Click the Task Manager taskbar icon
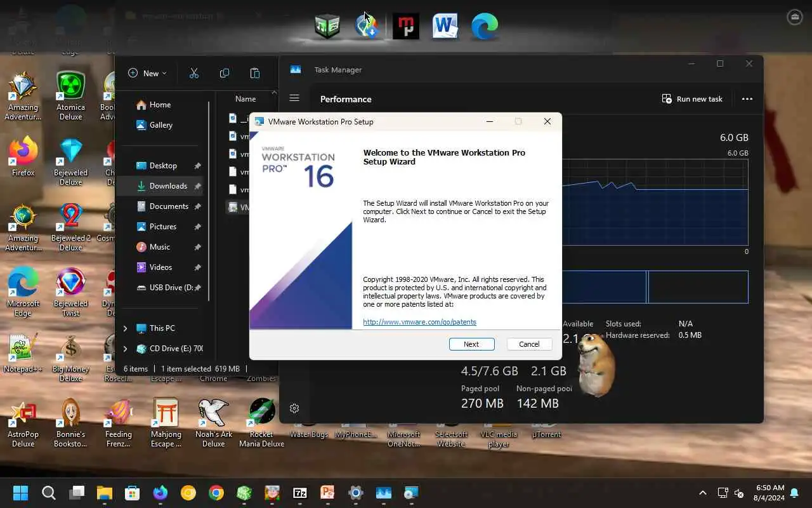812x508 pixels. click(x=383, y=493)
